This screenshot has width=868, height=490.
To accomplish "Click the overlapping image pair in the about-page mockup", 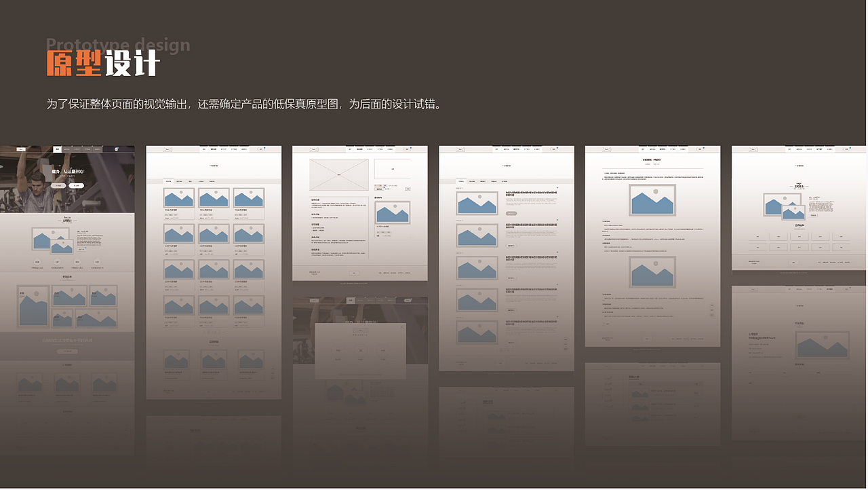I will point(785,206).
